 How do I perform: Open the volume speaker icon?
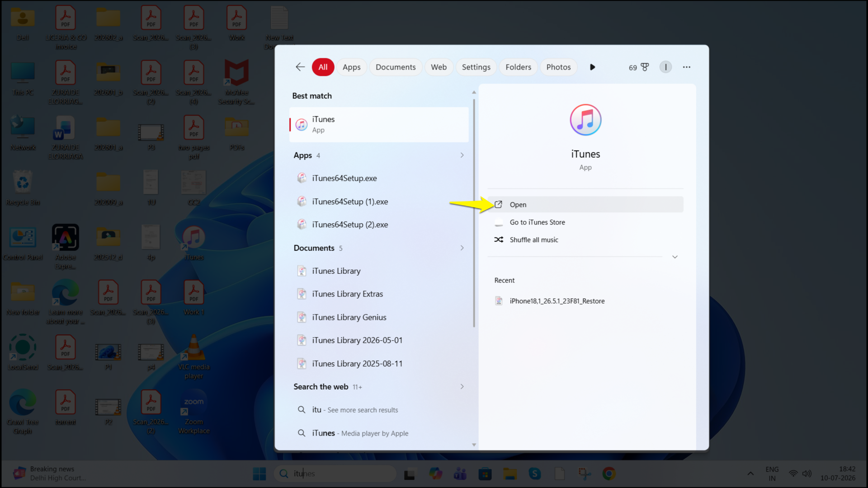[x=807, y=474]
